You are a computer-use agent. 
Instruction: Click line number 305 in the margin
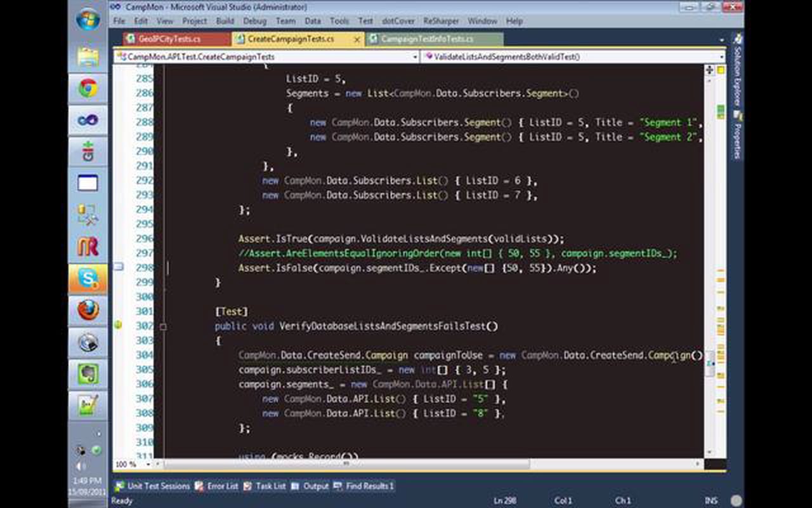[144, 370]
